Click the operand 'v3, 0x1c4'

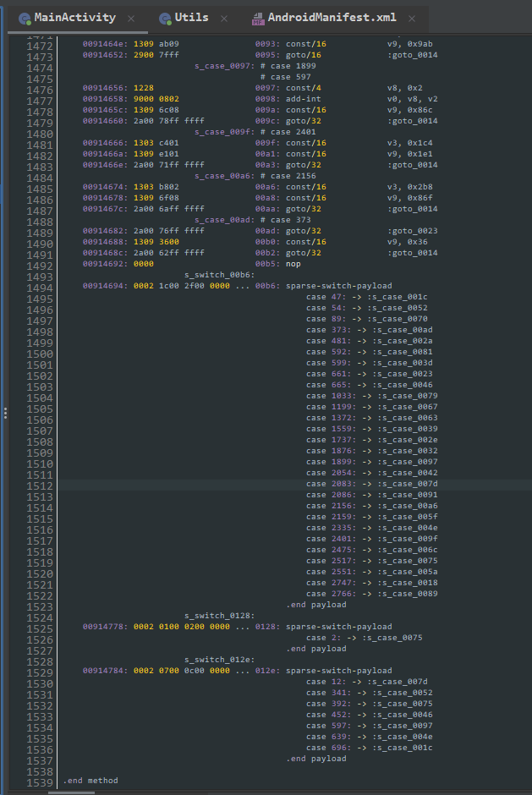tap(409, 143)
